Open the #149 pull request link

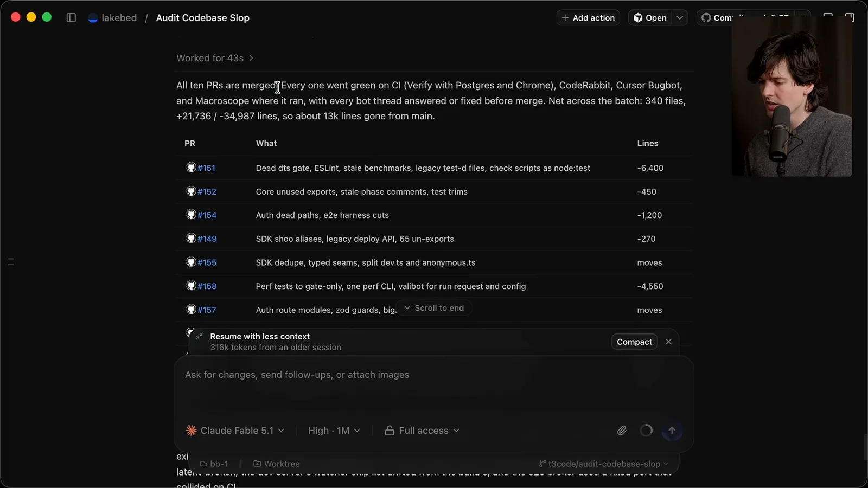(x=207, y=239)
